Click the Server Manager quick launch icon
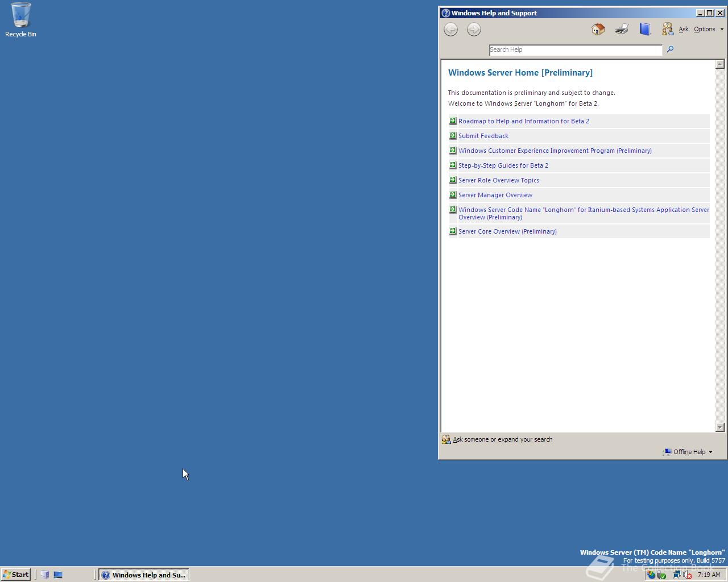 [45, 575]
